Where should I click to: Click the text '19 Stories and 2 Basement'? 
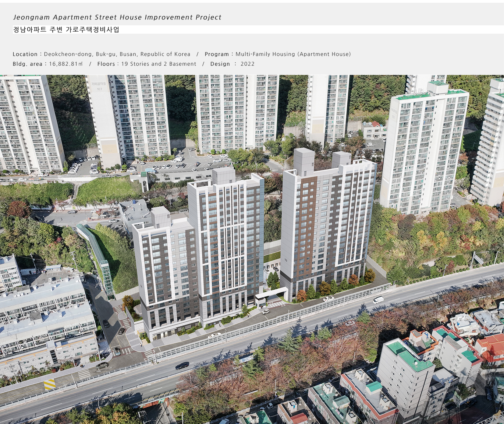coord(159,64)
